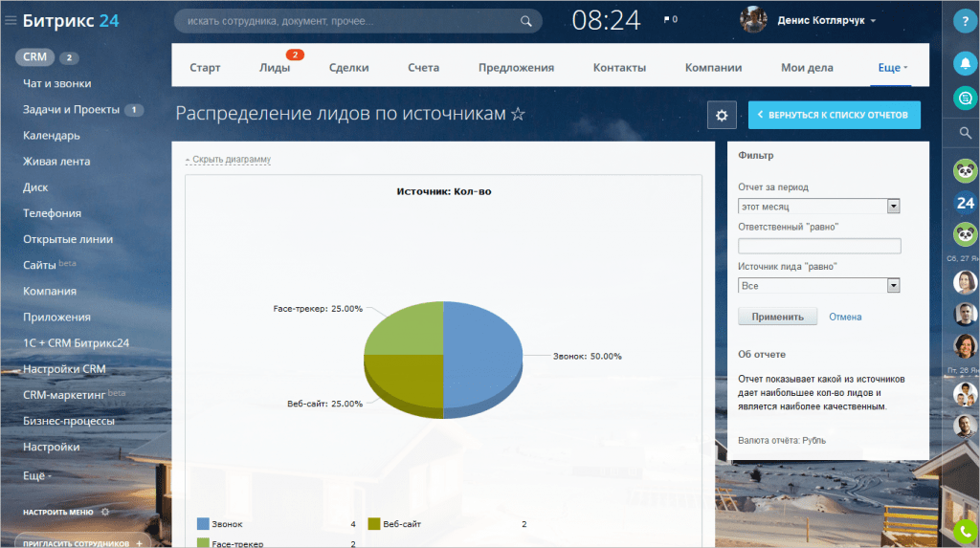Click the Ответственный input field
980x548 pixels.
(819, 246)
